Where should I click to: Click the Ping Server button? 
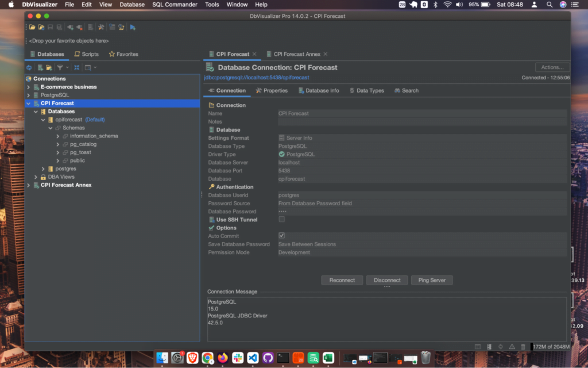[432, 280]
